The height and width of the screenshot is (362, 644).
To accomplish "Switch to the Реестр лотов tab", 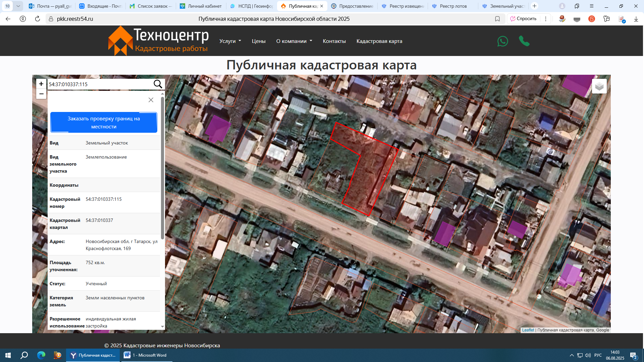I will pos(453,6).
